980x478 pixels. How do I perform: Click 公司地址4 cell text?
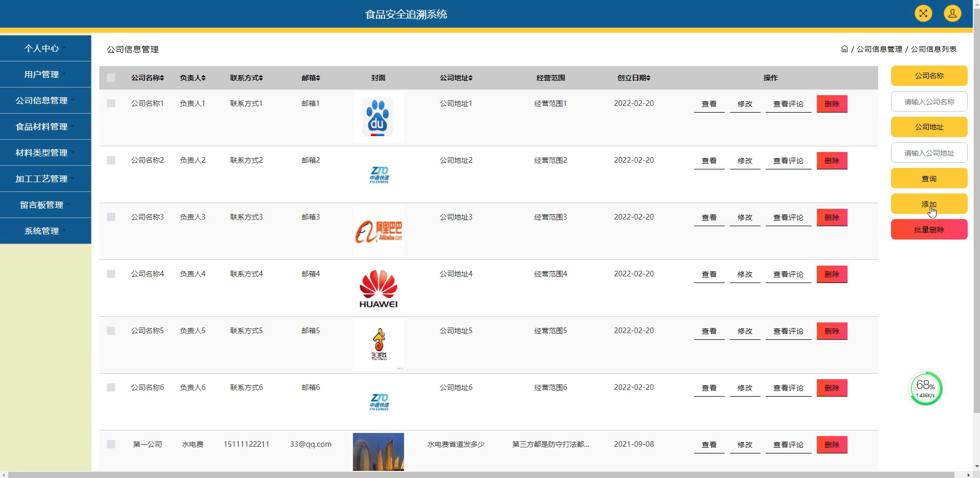[456, 274]
